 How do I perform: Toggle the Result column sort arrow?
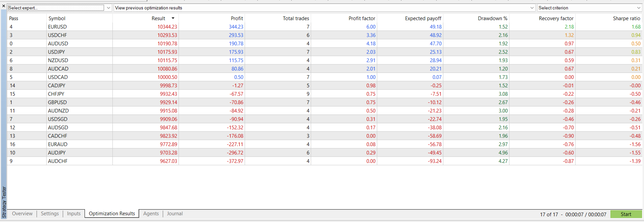click(173, 18)
